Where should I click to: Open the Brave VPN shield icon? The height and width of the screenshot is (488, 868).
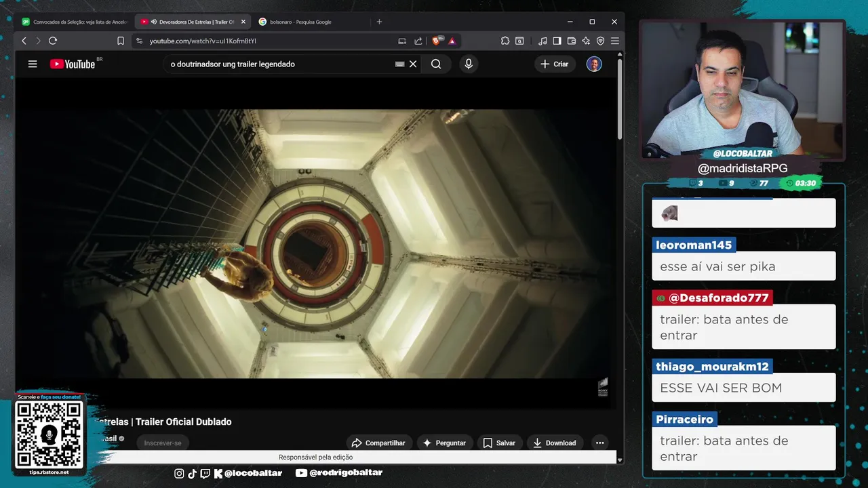[600, 41]
